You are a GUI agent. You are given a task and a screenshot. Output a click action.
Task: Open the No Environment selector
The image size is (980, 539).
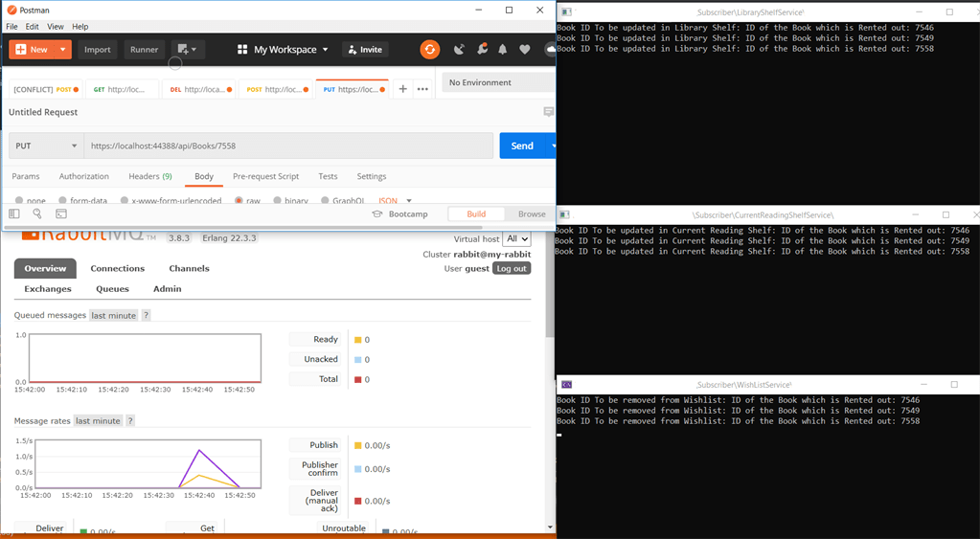tap(498, 82)
